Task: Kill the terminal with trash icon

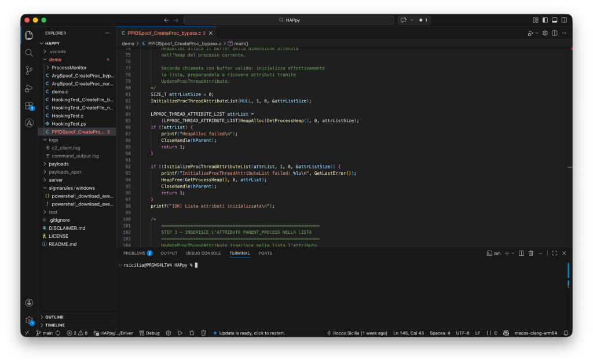Action: pyautogui.click(x=530, y=253)
